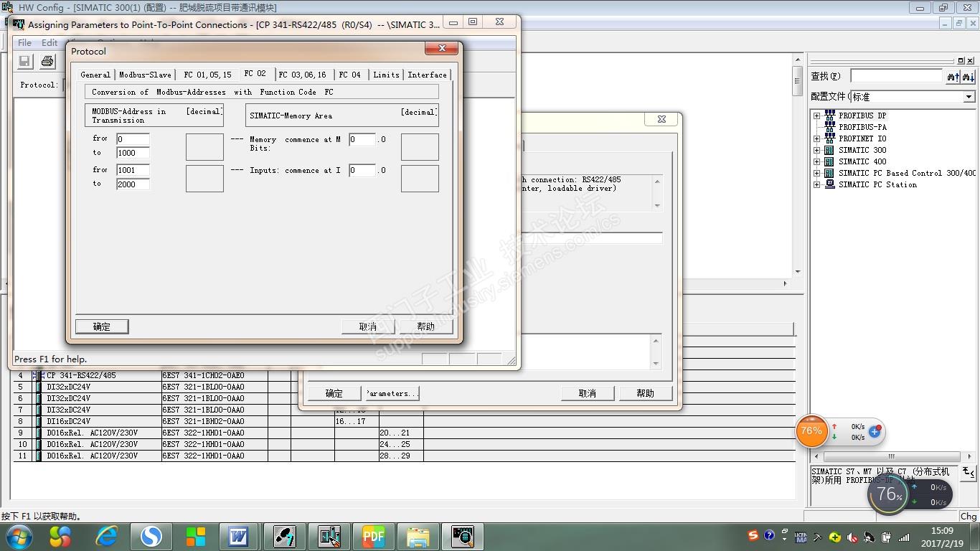
Task: Click 取消 in the properties dialog behind
Action: pos(588,393)
